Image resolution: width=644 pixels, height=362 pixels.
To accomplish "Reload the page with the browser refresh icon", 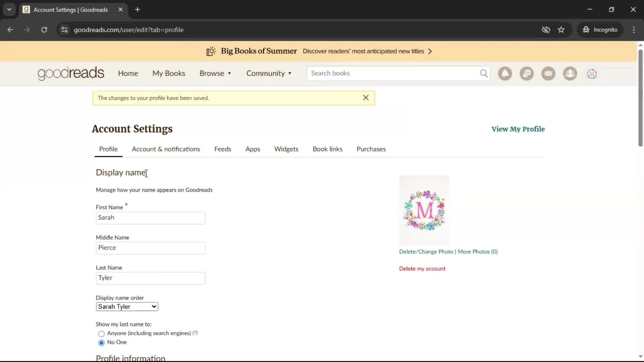I will pyautogui.click(x=44, y=30).
